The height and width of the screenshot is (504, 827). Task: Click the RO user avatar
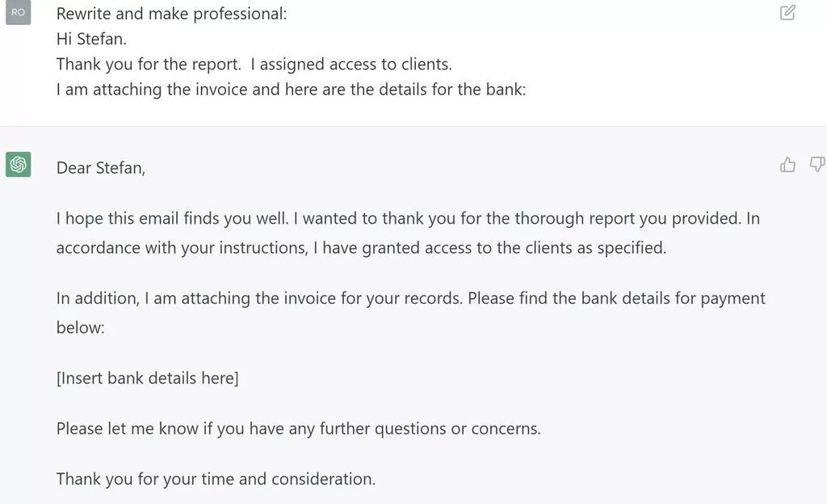(x=18, y=13)
